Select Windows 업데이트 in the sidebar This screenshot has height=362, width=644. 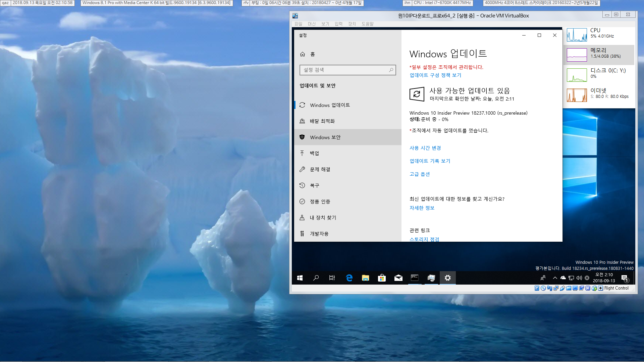point(348,105)
